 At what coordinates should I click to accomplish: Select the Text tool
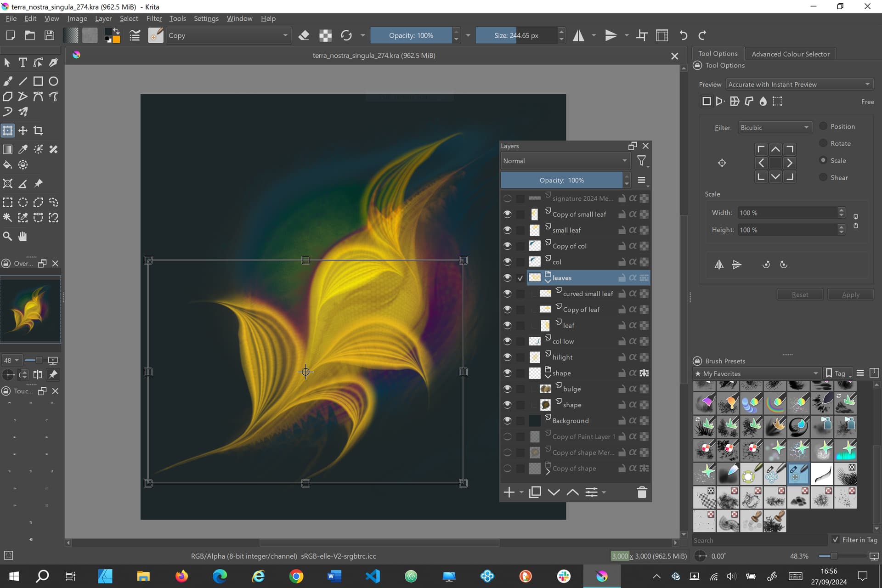[x=23, y=62]
